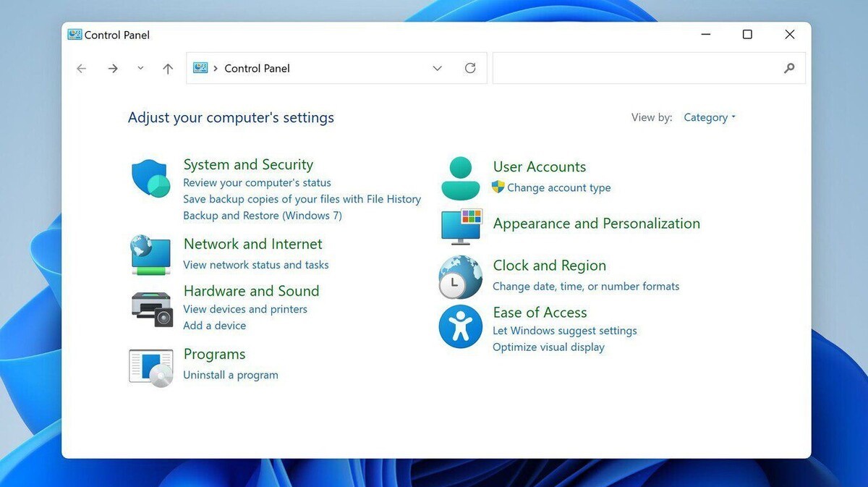
Task: Click inside the Control Panel search box
Action: tap(637, 68)
